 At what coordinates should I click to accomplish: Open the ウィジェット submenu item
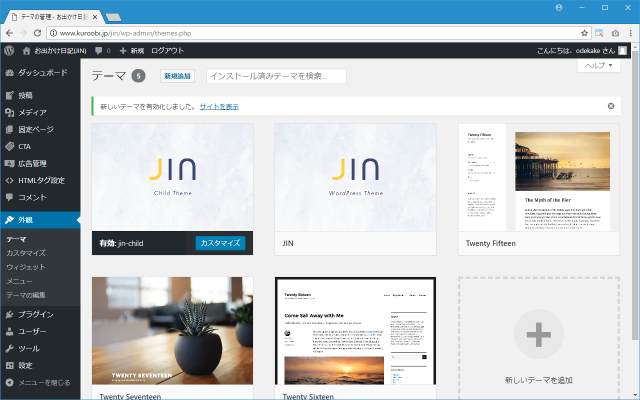(x=26, y=267)
